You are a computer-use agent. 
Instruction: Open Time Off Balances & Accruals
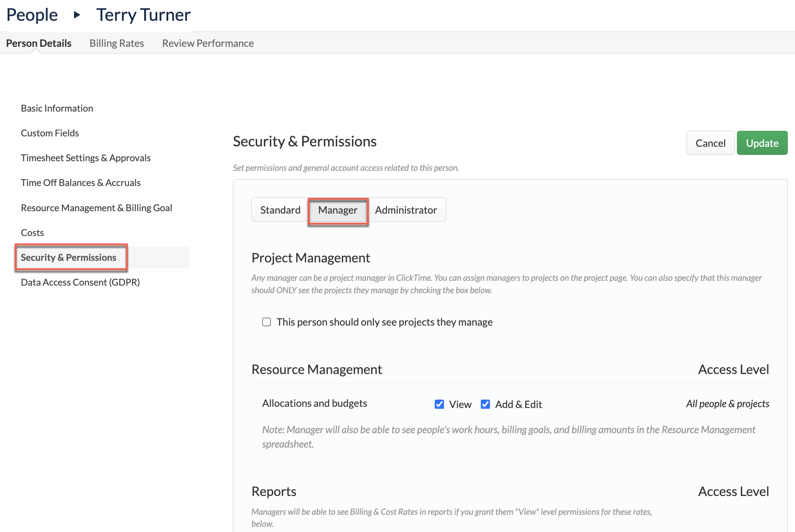point(80,183)
